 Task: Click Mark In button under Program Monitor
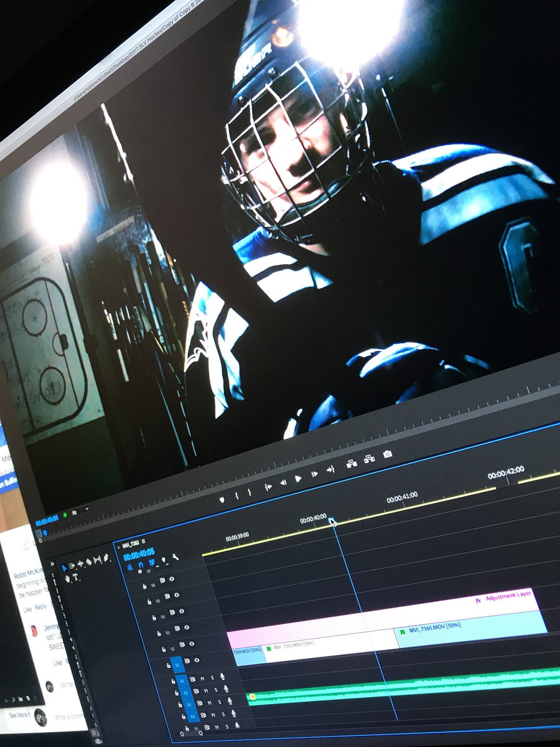[237, 496]
